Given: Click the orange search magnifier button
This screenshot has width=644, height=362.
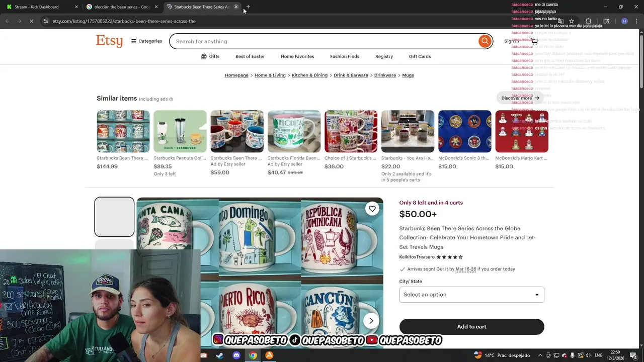Looking at the screenshot, I should (485, 41).
